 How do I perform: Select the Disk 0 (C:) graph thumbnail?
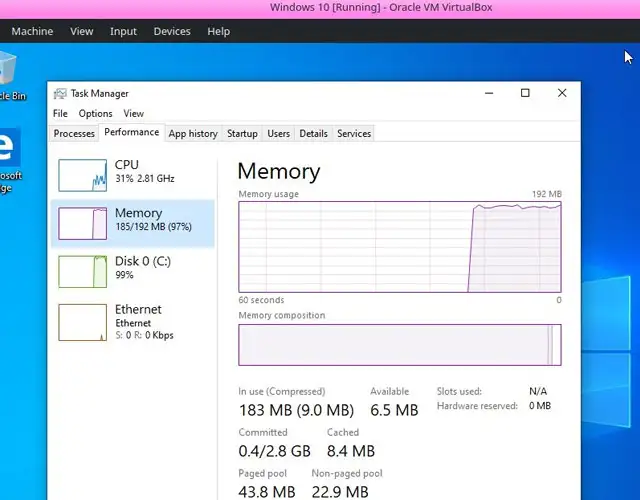tap(82, 271)
